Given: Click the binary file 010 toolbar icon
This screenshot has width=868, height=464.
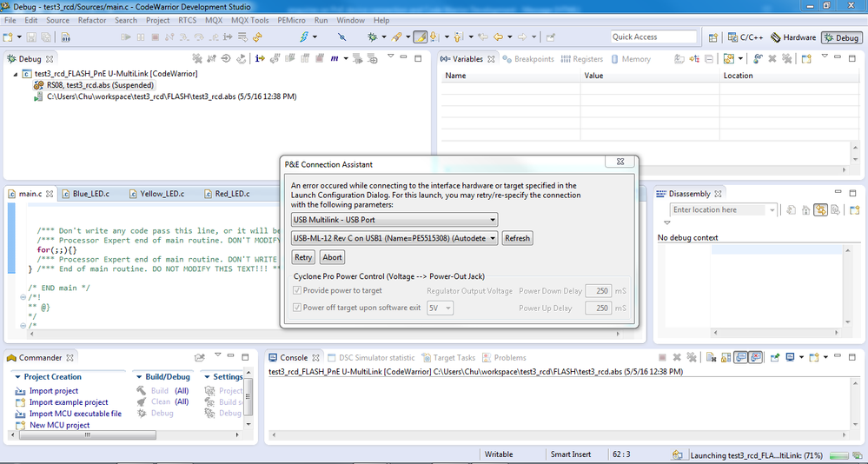Looking at the screenshot, I should pos(66,37).
